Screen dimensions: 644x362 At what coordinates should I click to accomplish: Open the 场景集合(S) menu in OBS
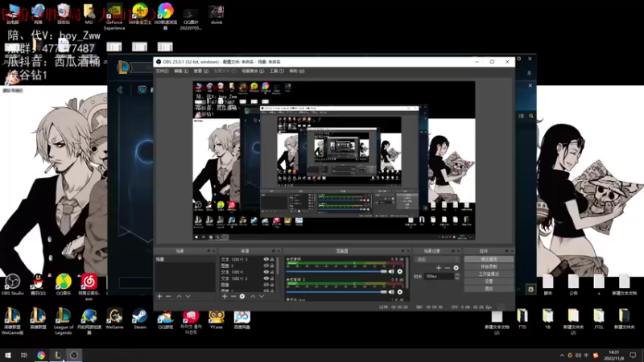[x=253, y=71]
